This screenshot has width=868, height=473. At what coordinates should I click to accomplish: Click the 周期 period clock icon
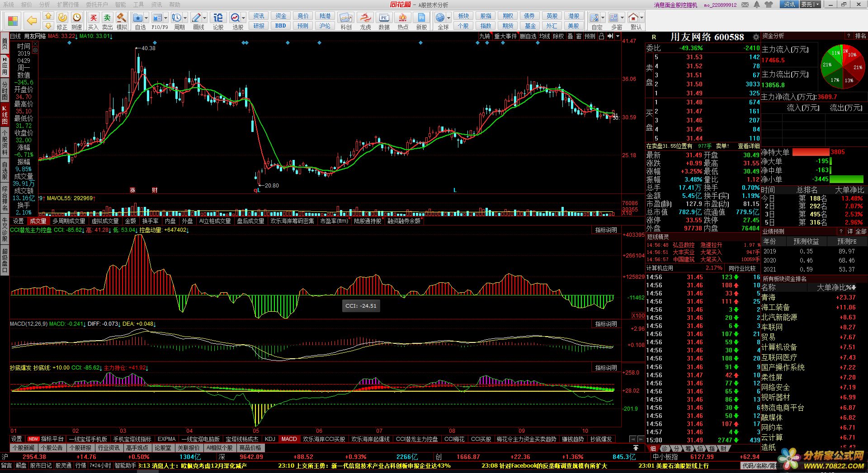coord(176,18)
